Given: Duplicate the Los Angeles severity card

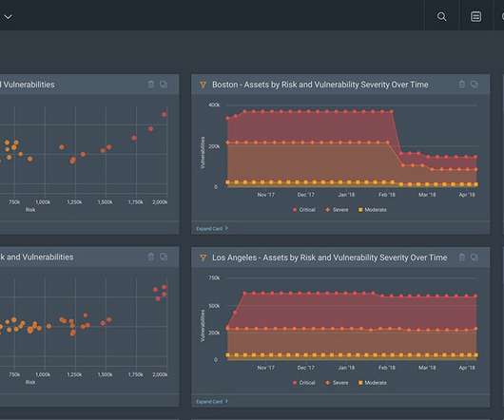Looking at the screenshot, I should pos(475,258).
